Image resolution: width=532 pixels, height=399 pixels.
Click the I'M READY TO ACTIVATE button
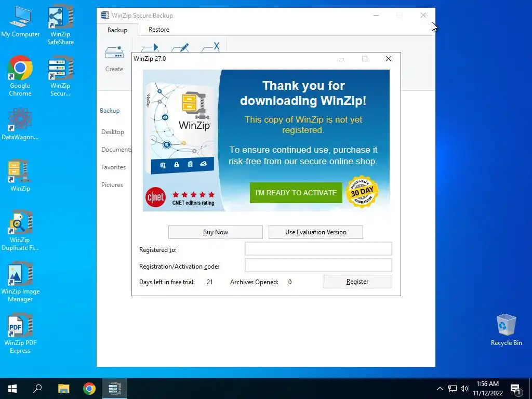coord(296,193)
